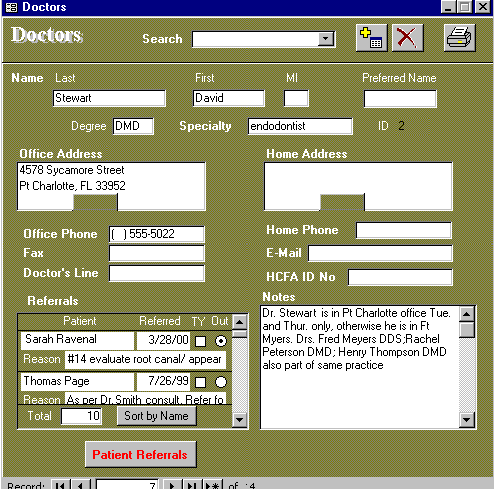Open the Search dropdown arrow
The height and width of the screenshot is (489, 496).
pyautogui.click(x=326, y=39)
